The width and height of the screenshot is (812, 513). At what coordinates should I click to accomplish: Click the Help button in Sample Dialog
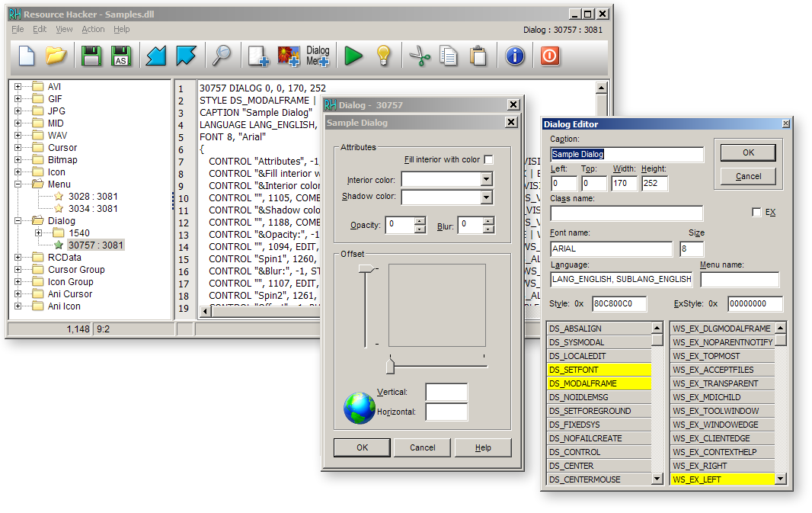point(483,447)
